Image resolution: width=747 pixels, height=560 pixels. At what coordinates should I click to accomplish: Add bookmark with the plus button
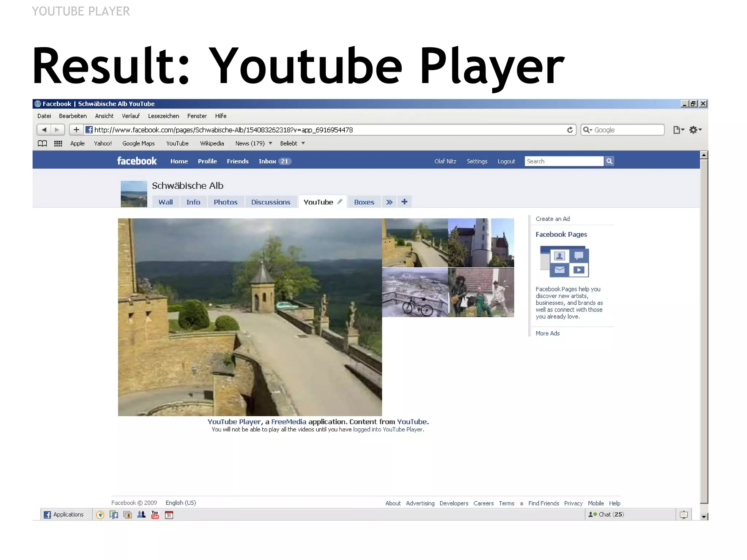pyautogui.click(x=76, y=130)
